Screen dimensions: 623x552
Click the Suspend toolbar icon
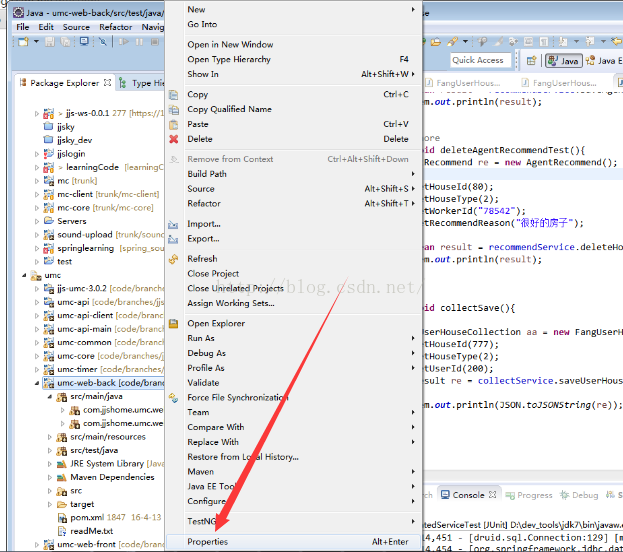tap(139, 41)
